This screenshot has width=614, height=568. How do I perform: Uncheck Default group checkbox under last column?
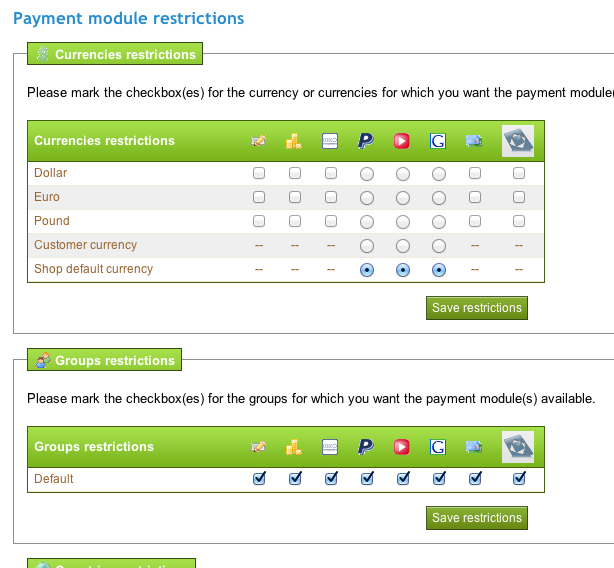point(519,479)
